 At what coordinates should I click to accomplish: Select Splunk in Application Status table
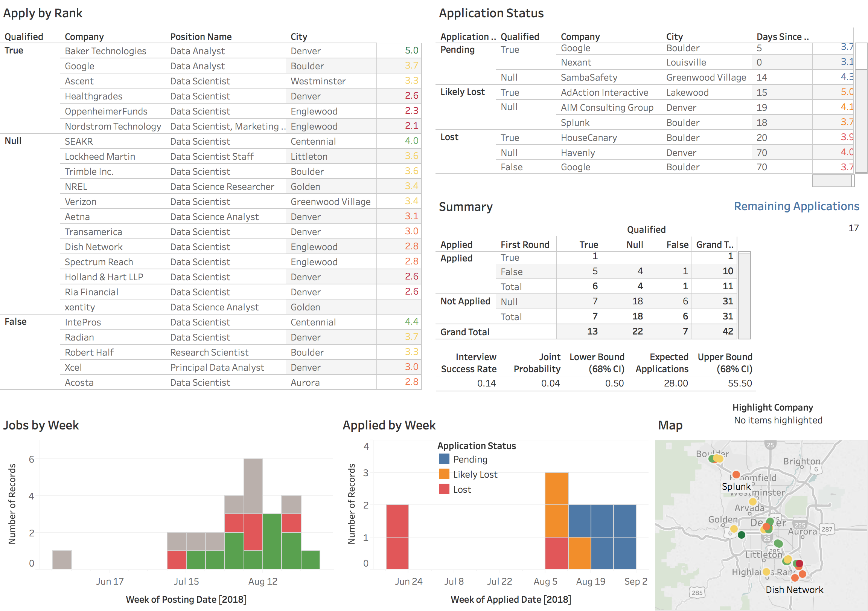(575, 123)
